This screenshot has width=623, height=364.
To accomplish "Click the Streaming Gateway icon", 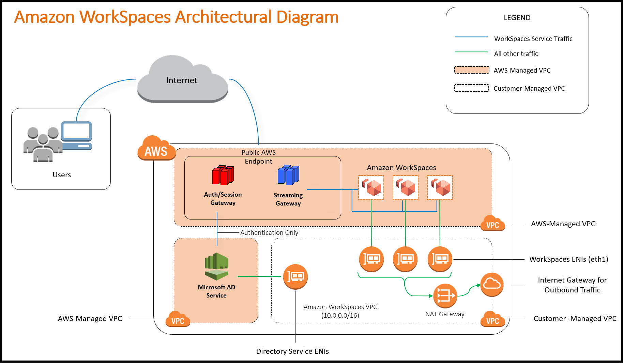I will point(287,175).
